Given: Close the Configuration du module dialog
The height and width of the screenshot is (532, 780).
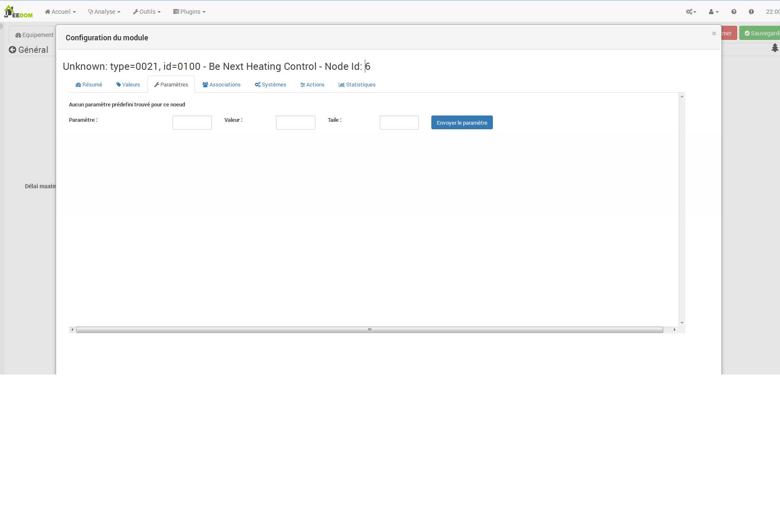Looking at the screenshot, I should (714, 33).
